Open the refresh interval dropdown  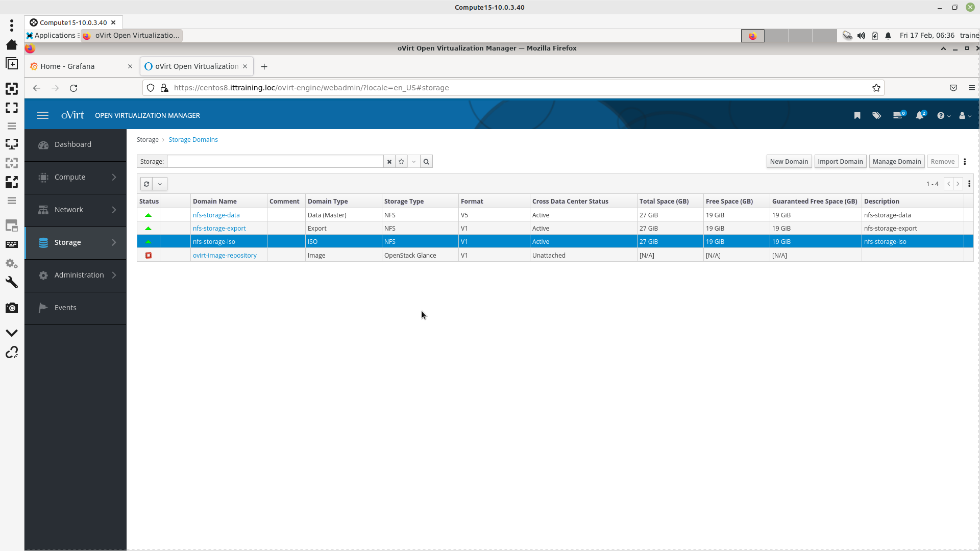[160, 184]
